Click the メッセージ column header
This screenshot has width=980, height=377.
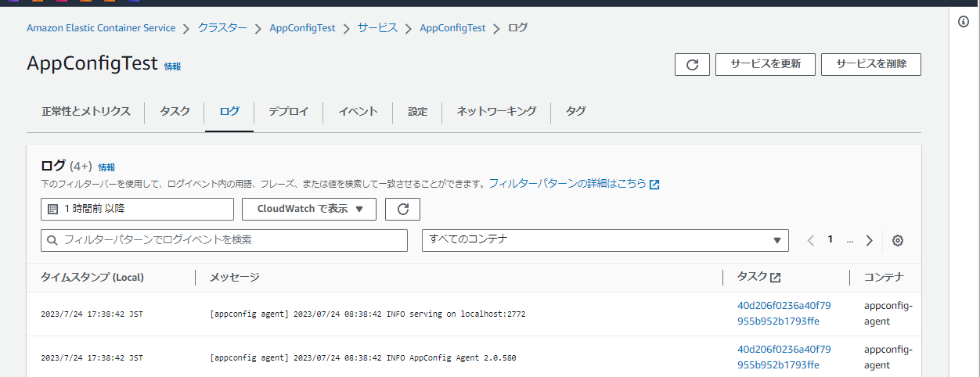(x=234, y=278)
